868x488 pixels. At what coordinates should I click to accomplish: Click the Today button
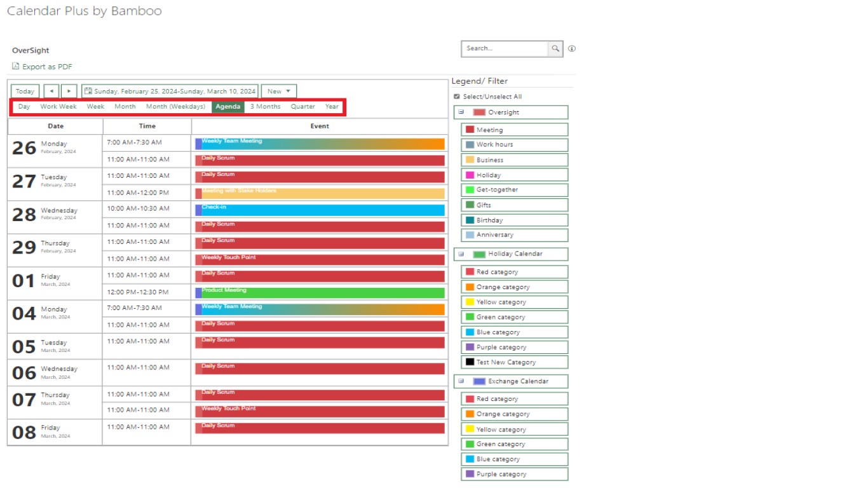point(25,91)
